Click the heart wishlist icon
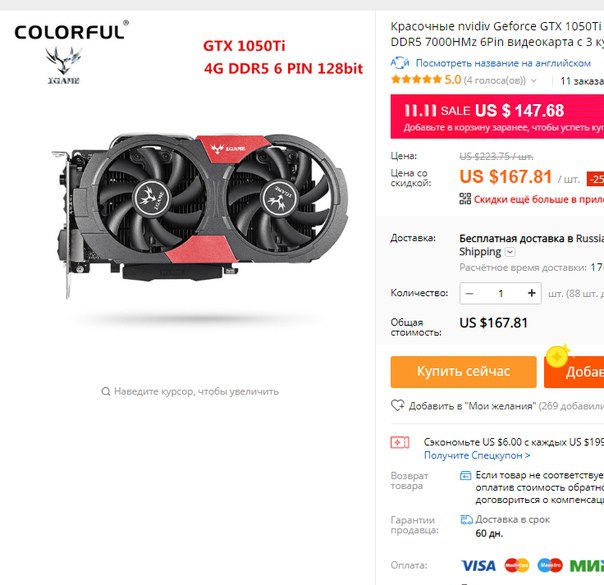This screenshot has width=604, height=585. pyautogui.click(x=398, y=405)
